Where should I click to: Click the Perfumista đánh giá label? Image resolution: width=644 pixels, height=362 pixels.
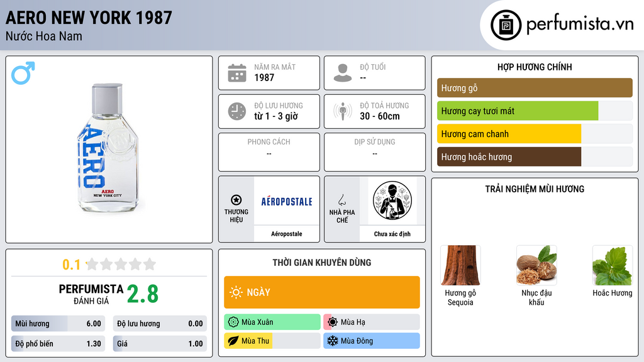[91, 294]
